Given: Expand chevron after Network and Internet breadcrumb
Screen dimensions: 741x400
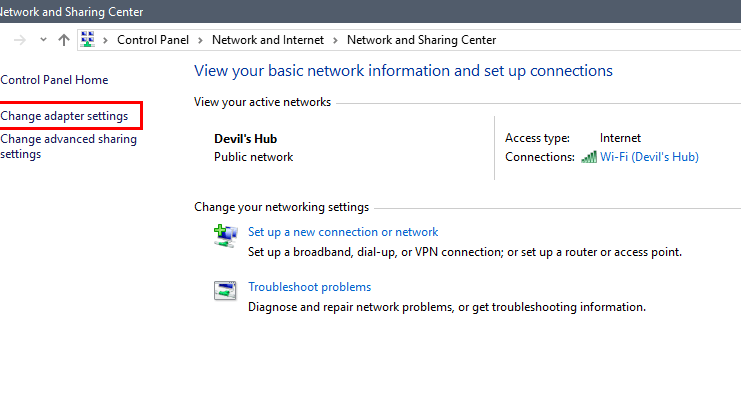Looking at the screenshot, I should click(x=336, y=40).
